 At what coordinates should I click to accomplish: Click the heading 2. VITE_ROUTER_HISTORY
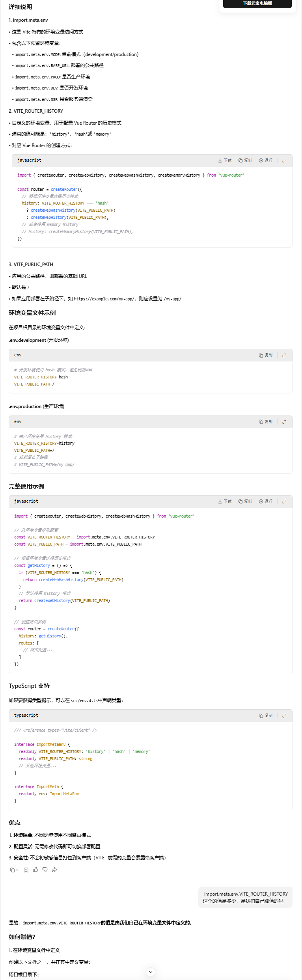[36, 111]
